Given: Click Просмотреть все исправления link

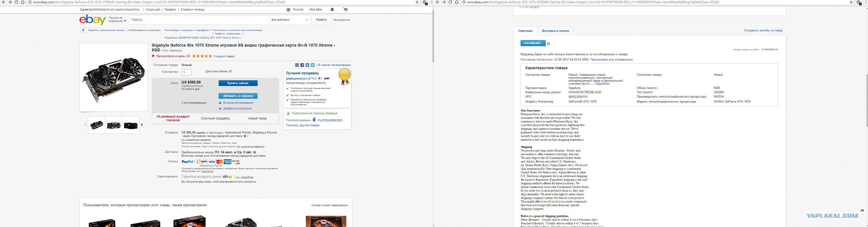Looking at the screenshot, I should click(611, 59).
